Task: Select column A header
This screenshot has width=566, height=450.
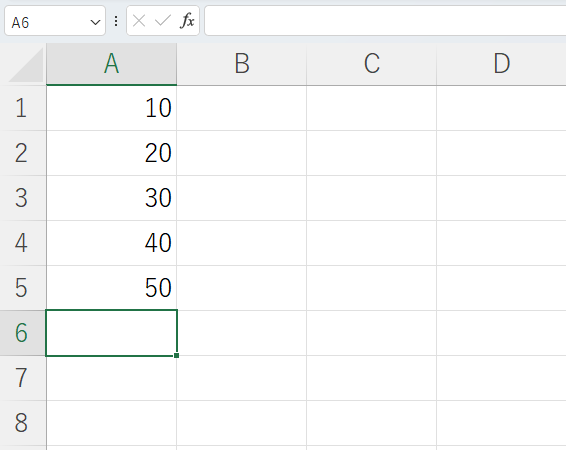Action: coord(112,64)
